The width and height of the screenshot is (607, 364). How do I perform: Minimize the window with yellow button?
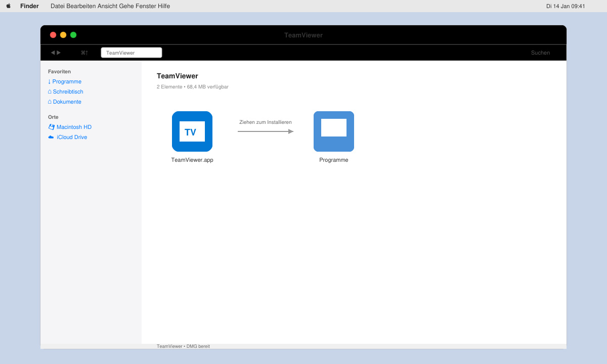[63, 35]
